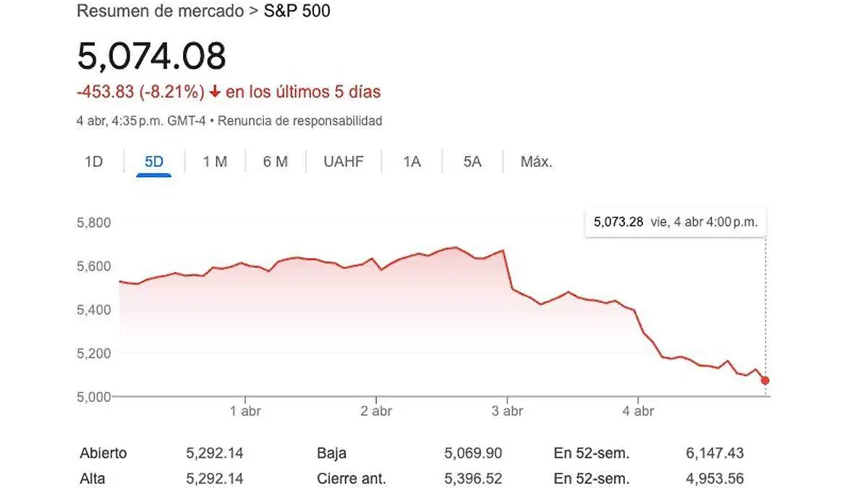Viewport: 868px width, 488px height.
Task: Switch to the 1 M chart view
Action: [x=214, y=161]
